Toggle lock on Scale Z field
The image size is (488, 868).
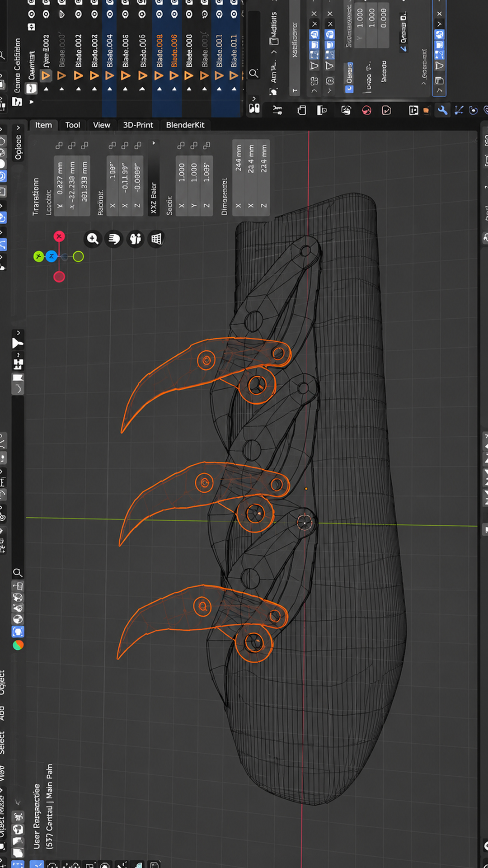207,146
